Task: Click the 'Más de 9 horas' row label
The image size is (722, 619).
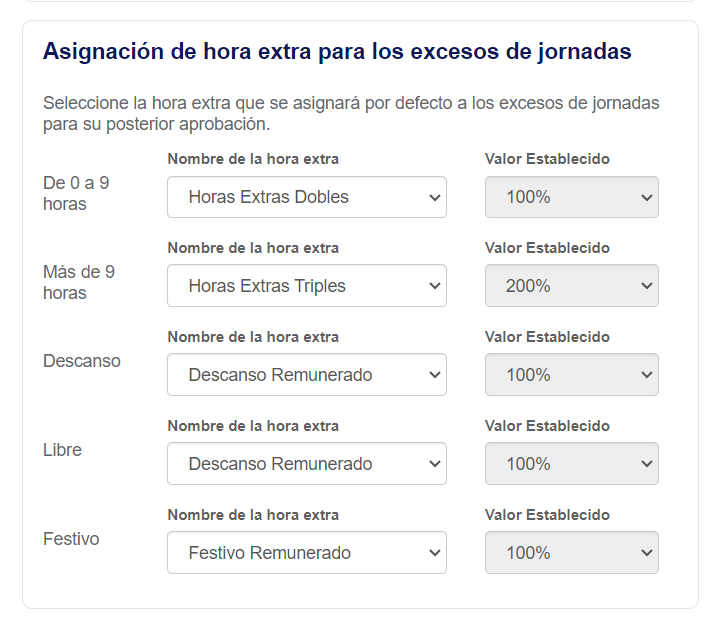Action: (x=79, y=283)
